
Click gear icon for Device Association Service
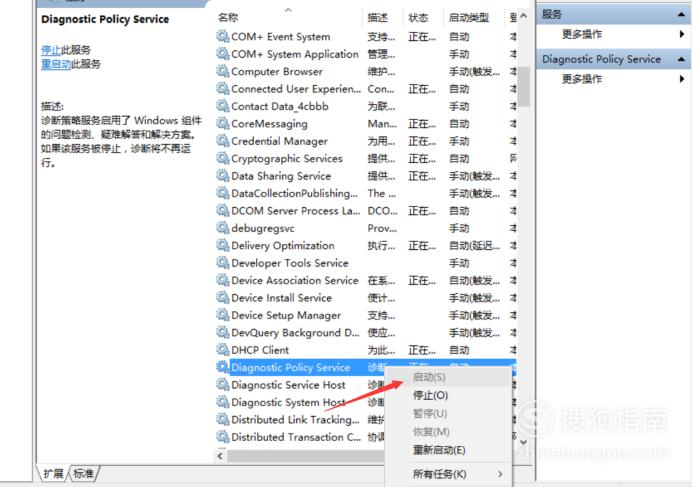pyautogui.click(x=223, y=280)
